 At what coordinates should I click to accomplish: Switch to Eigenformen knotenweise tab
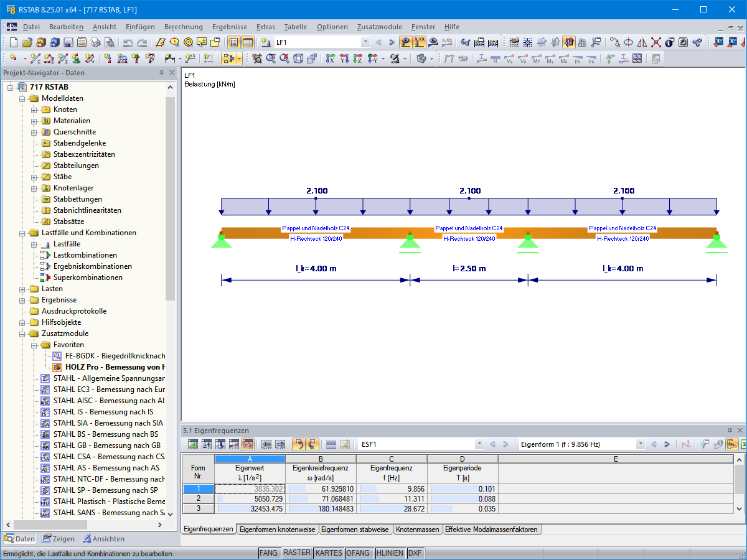278,530
